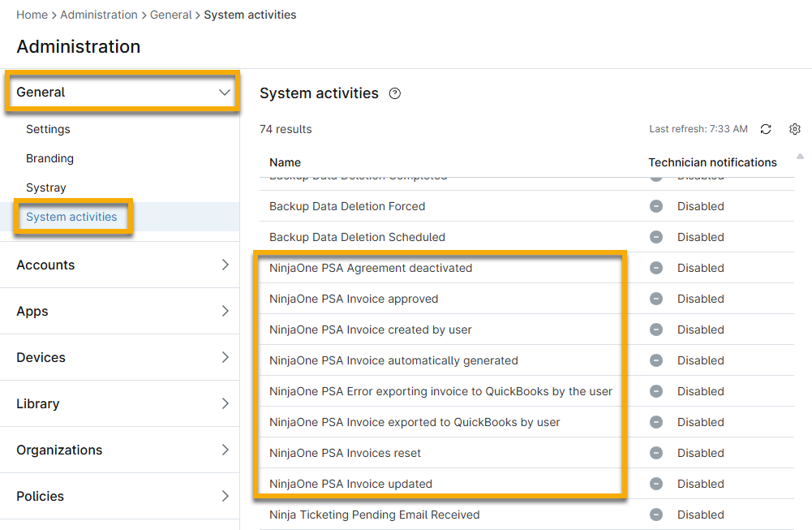Image resolution: width=812 pixels, height=530 pixels.
Task: Open the table settings gear icon
Action: pos(795,129)
